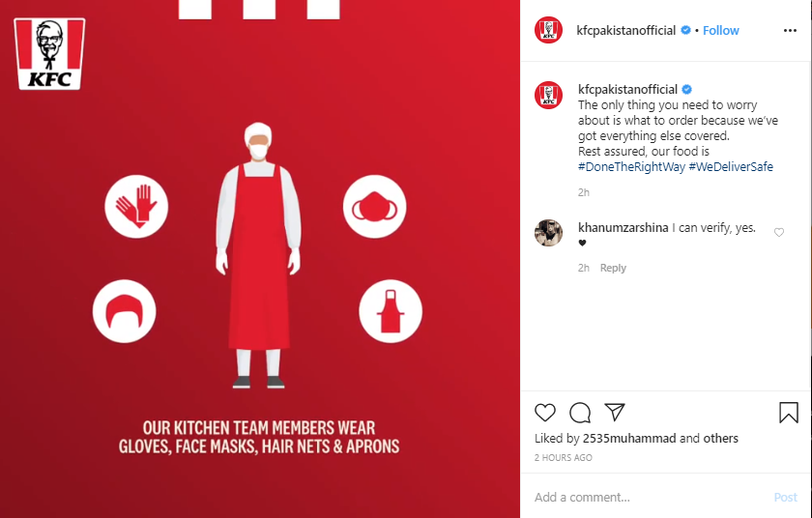Click the Add a comment field
The image size is (812, 518).
650,498
